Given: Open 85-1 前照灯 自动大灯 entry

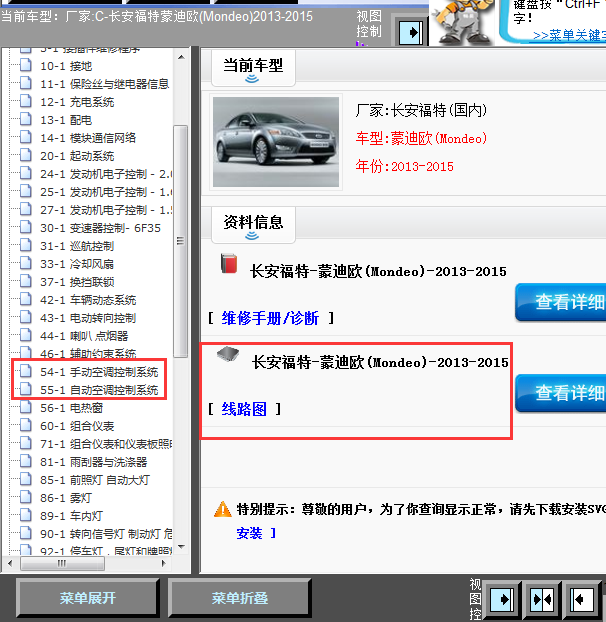Looking at the screenshot, I should [95, 480].
